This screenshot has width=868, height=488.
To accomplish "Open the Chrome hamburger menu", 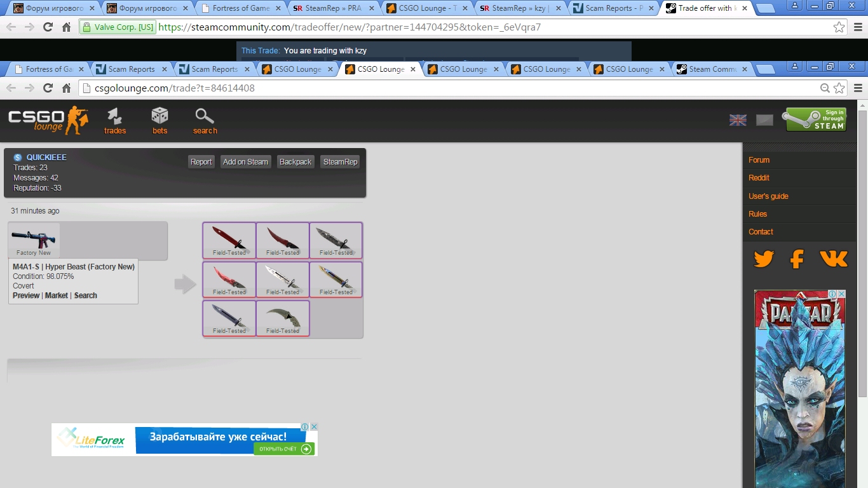I will (x=857, y=88).
